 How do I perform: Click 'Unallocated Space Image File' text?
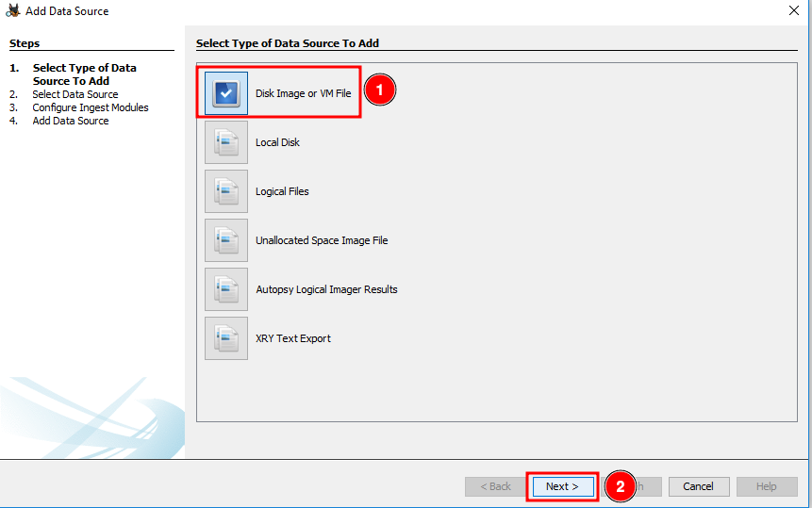(322, 241)
